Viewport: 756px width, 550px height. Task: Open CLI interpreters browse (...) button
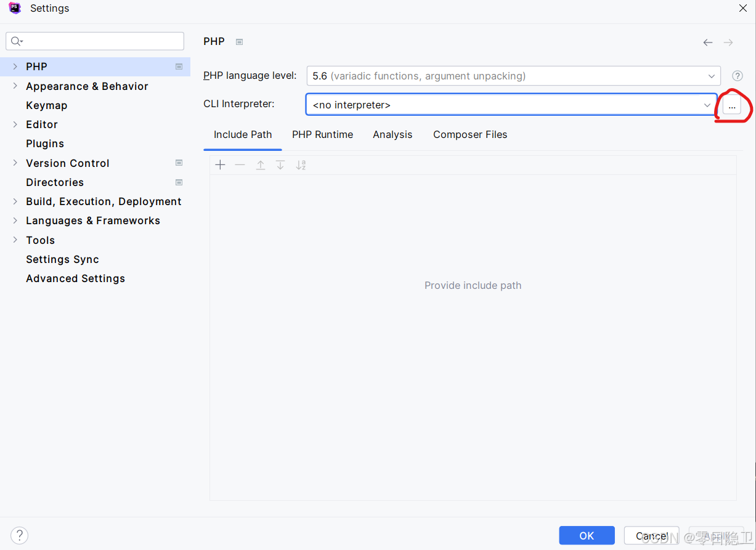point(731,106)
